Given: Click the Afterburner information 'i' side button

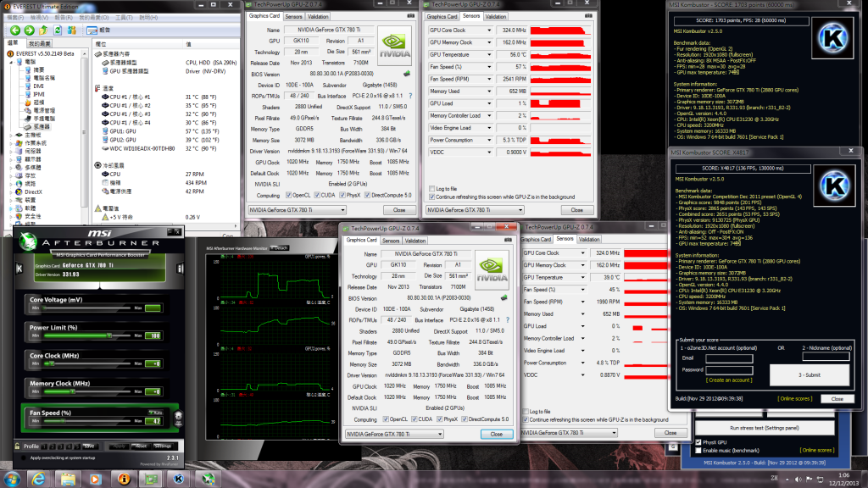Looking at the screenshot, I should tap(181, 269).
